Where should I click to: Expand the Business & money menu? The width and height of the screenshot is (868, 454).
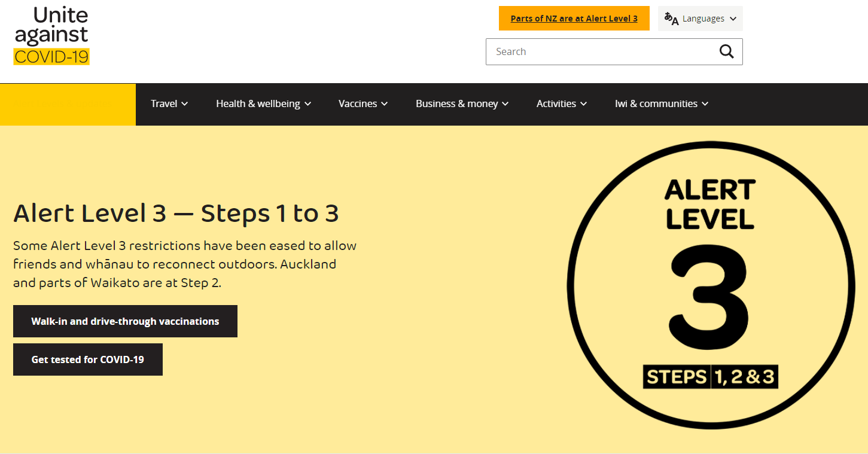click(x=462, y=104)
